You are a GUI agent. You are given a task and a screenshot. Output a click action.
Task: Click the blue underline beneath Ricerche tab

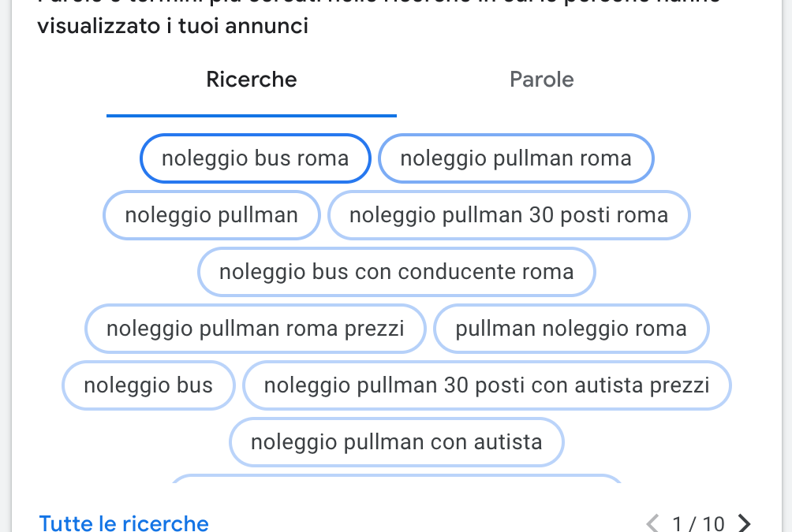pyautogui.click(x=252, y=116)
